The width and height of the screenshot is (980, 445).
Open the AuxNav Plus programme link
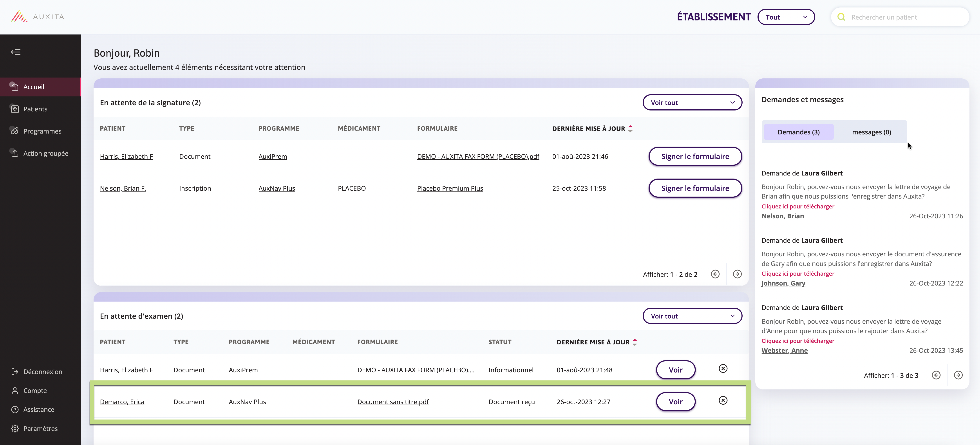click(277, 188)
